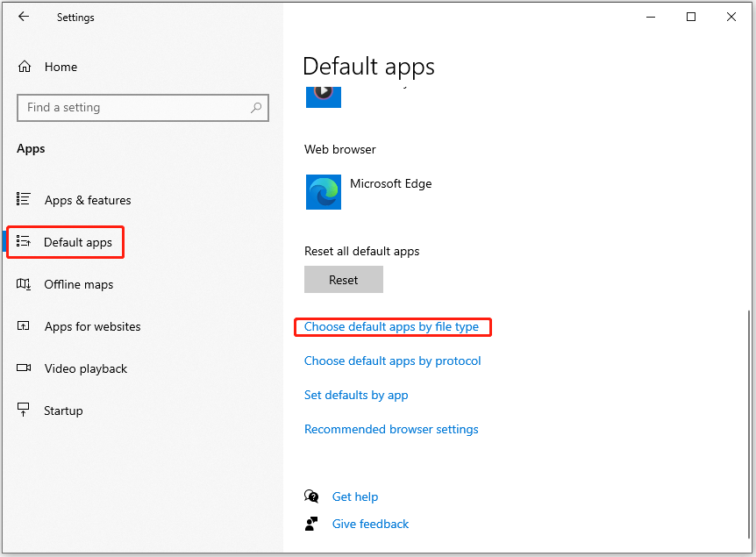The image size is (756, 557).
Task: Click the Find a setting search field
Action: (143, 108)
